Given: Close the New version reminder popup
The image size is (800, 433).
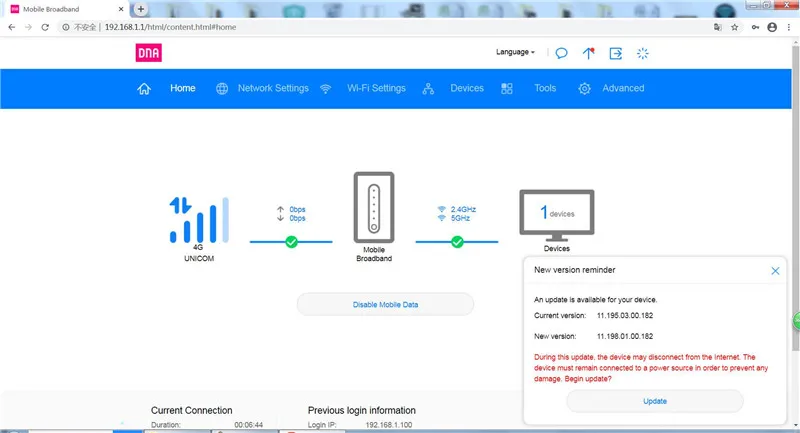Looking at the screenshot, I should (x=775, y=271).
